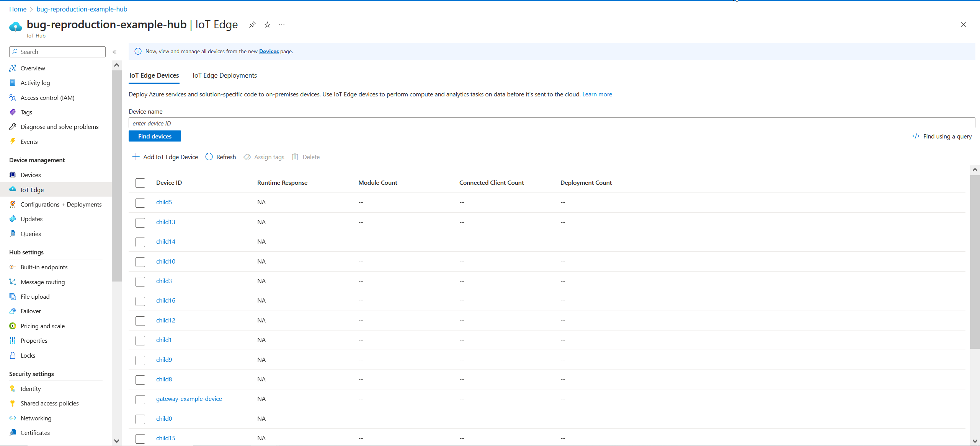Check the select-all devices checkbox

coord(140,183)
